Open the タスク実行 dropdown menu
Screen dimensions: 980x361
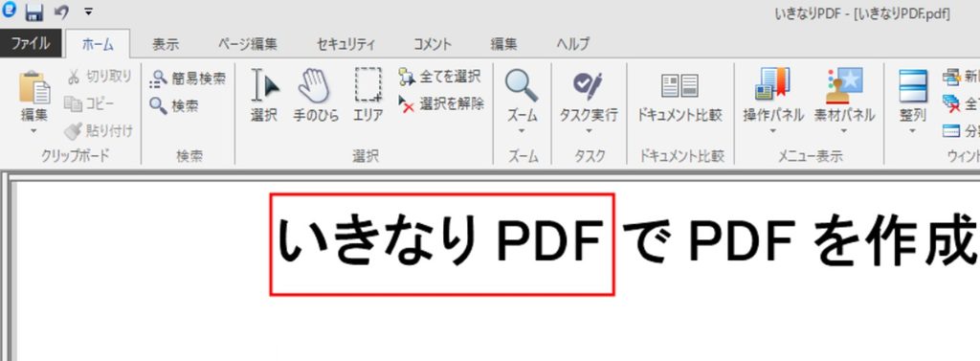coord(589,131)
